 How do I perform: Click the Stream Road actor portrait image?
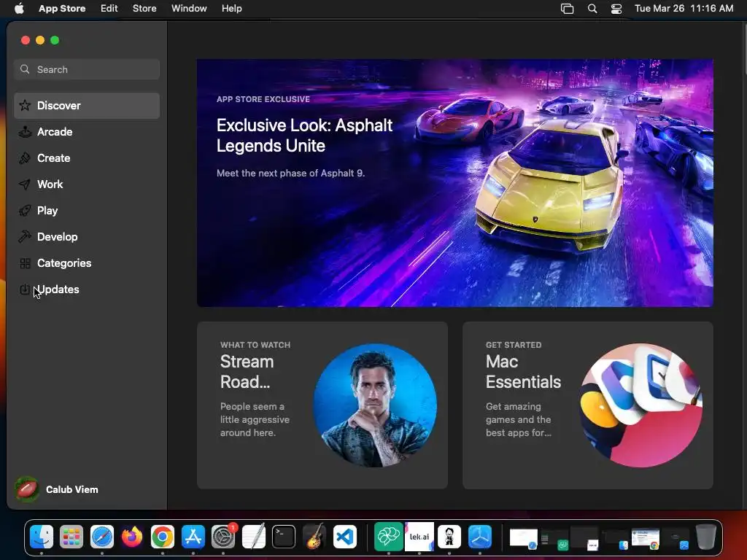[375, 405]
